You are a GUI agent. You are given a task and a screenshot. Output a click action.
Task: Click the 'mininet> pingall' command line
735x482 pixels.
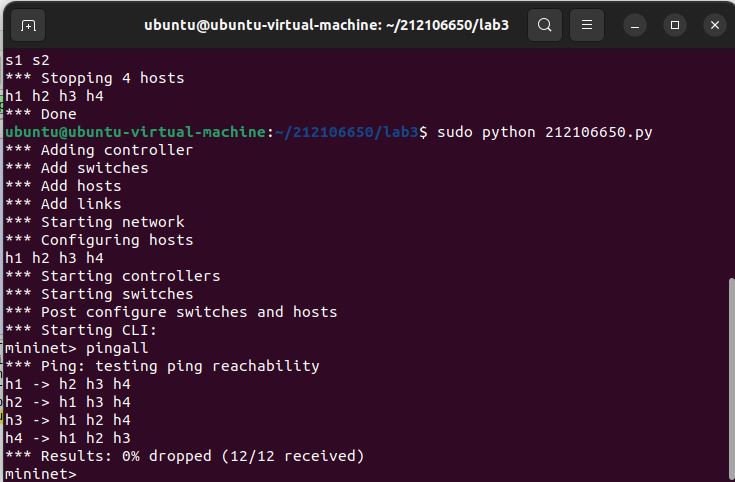(x=77, y=348)
